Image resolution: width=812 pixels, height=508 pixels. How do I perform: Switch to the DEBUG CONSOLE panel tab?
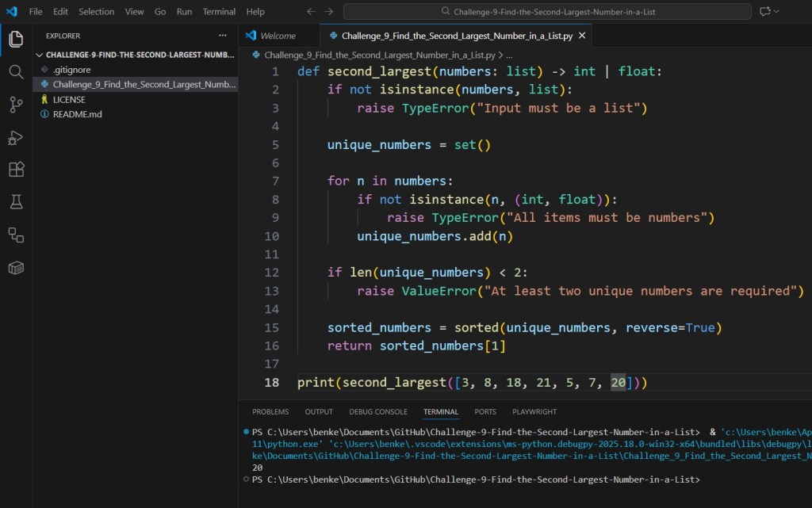[378, 411]
